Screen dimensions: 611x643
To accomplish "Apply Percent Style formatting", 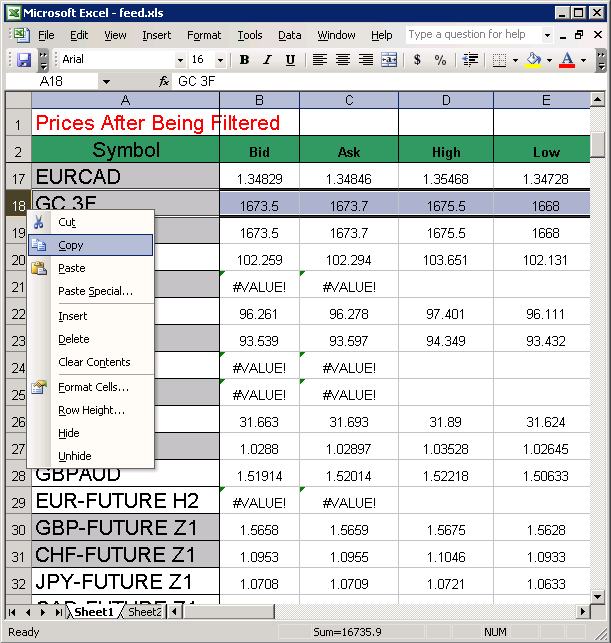I will [x=442, y=60].
